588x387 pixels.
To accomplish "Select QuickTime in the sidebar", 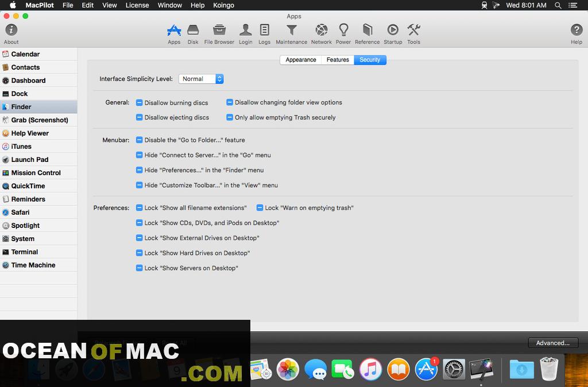I will [38, 186].
